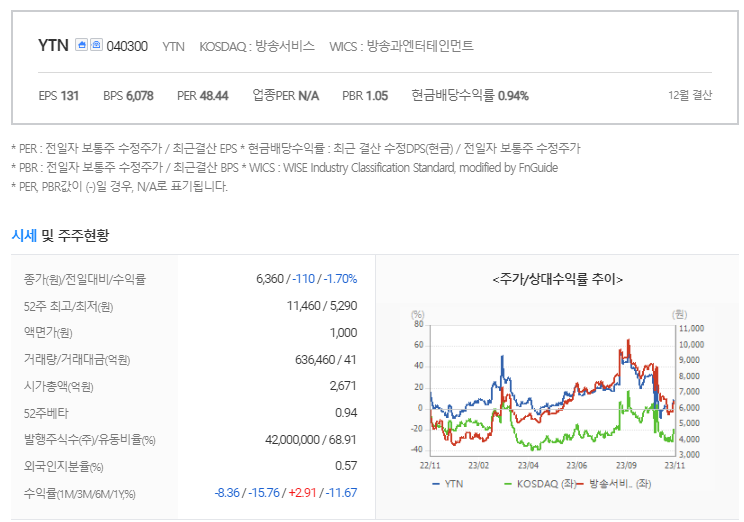The height and width of the screenshot is (522, 744).
Task: Click the 23/09 date tick on chart axis
Action: click(x=626, y=466)
